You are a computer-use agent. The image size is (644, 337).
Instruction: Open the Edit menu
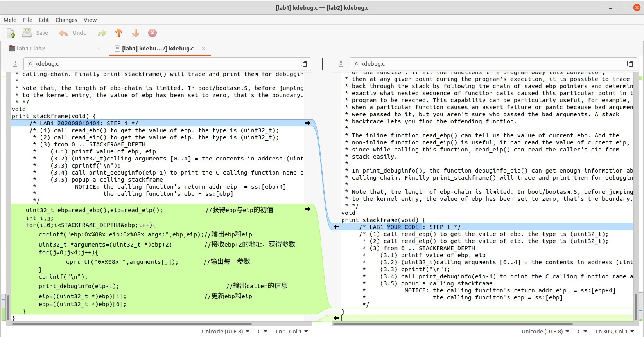[44, 20]
